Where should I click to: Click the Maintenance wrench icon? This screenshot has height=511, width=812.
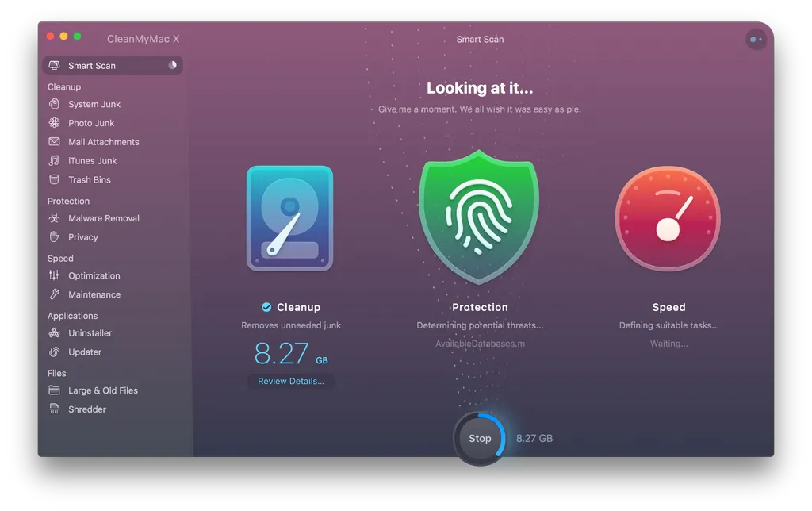click(54, 294)
